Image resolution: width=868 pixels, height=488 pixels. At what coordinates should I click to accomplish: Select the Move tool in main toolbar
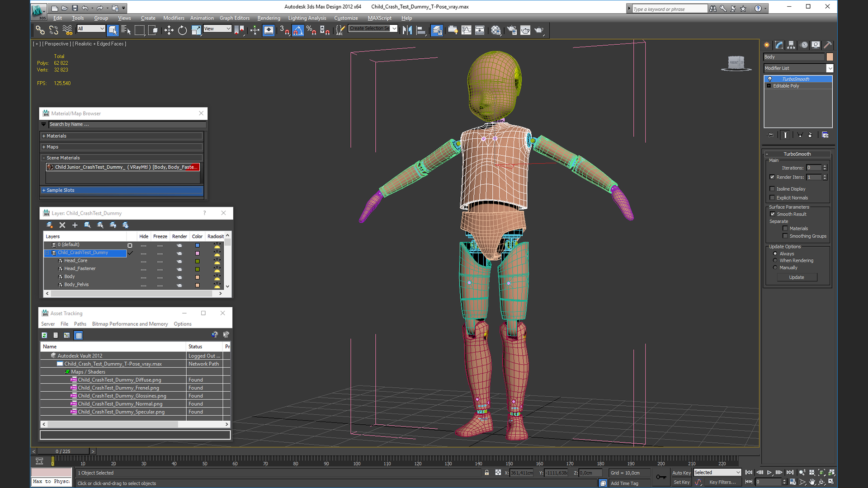click(169, 30)
